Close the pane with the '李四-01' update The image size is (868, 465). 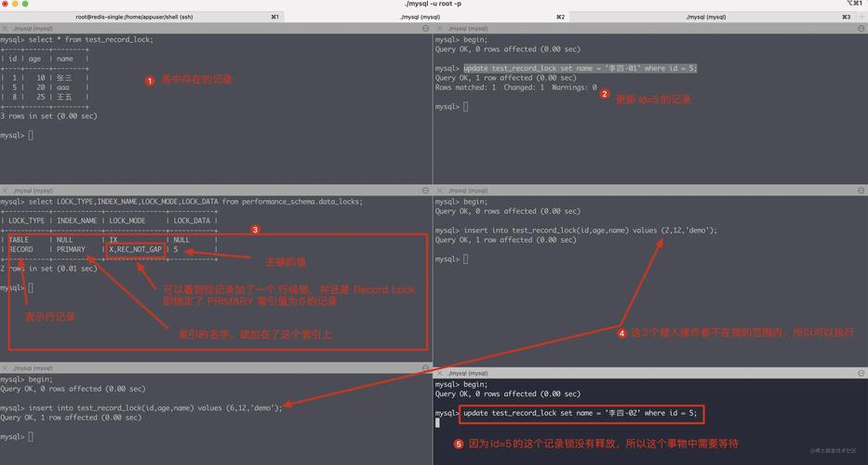(439, 28)
